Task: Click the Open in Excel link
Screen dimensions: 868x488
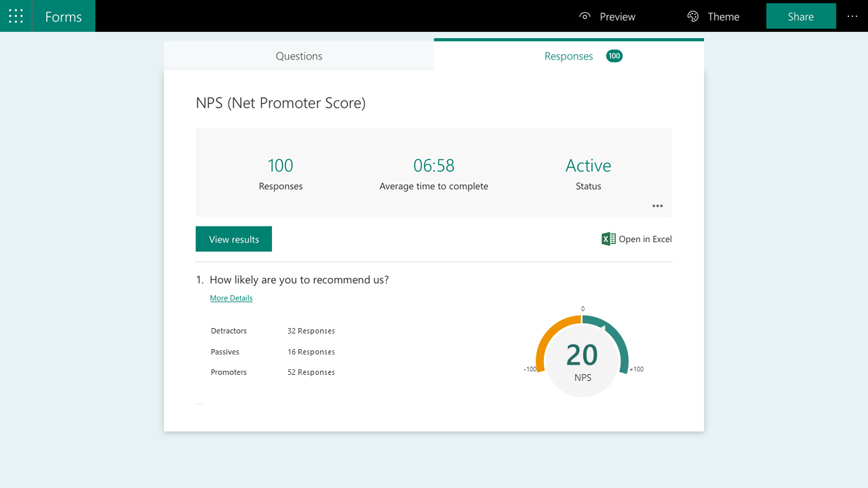Action: coord(644,239)
